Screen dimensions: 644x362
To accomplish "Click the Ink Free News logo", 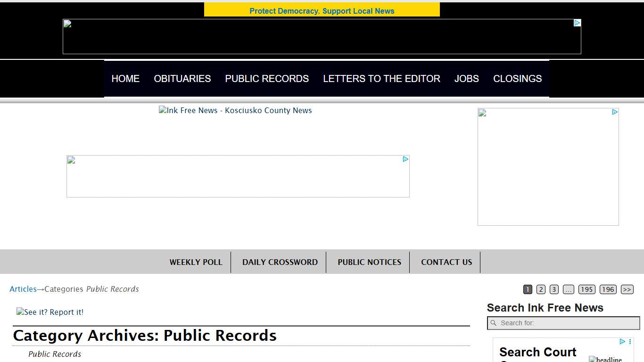I will pyautogui.click(x=235, y=110).
